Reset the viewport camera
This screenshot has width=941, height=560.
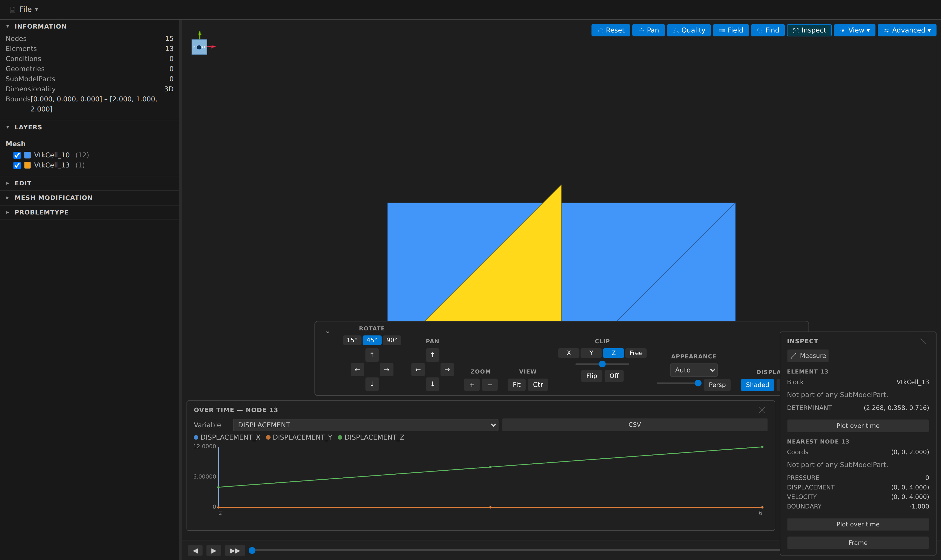pos(610,30)
